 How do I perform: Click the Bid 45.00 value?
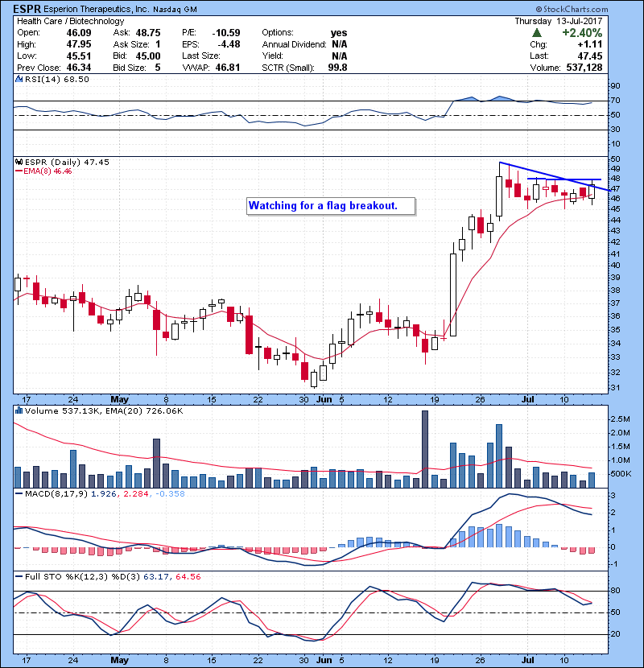coord(148,56)
